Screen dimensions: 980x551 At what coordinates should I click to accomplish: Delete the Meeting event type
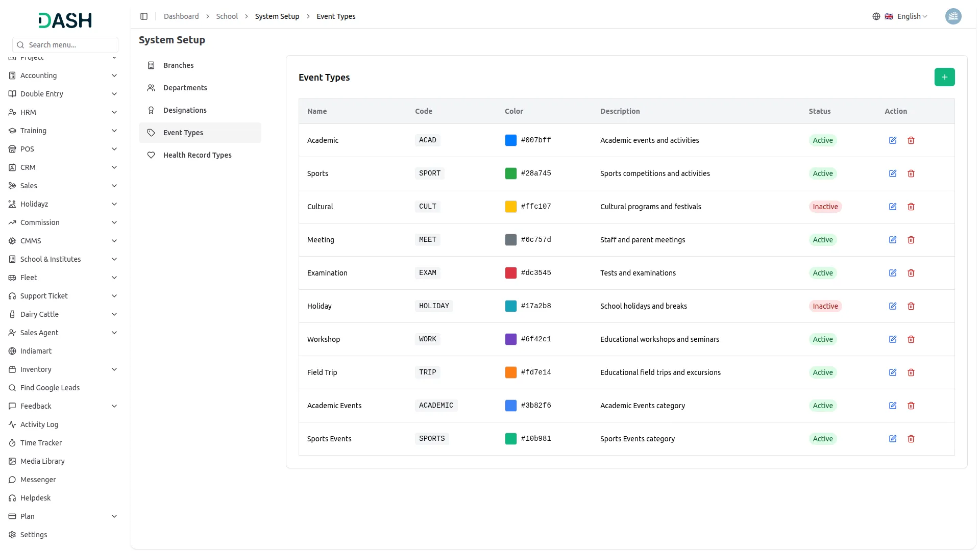pyautogui.click(x=911, y=240)
